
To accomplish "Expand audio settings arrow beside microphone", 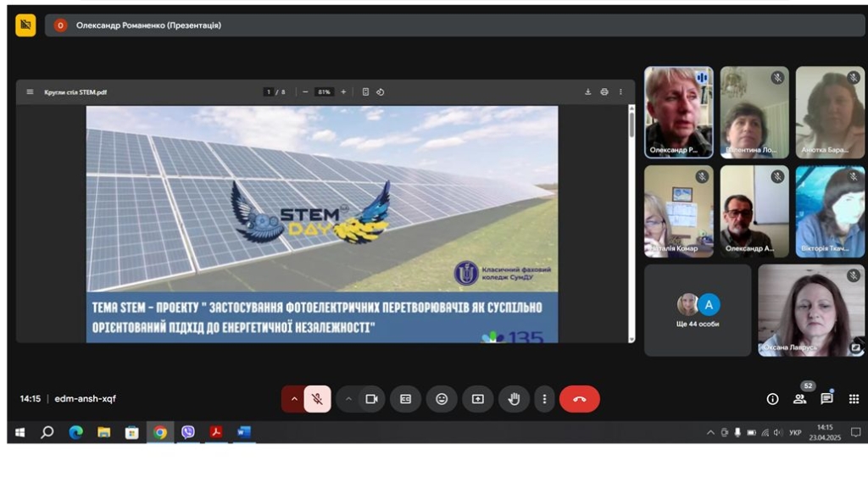I will 294,399.
